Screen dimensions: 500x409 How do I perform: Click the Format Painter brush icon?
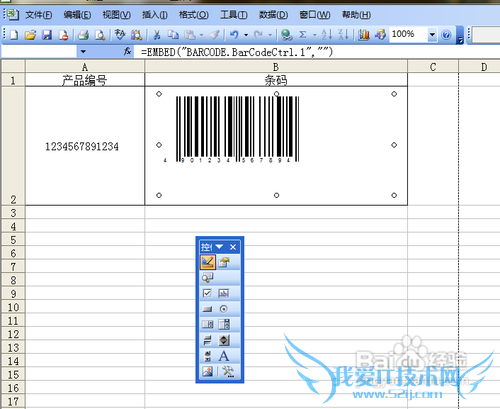tap(214, 35)
